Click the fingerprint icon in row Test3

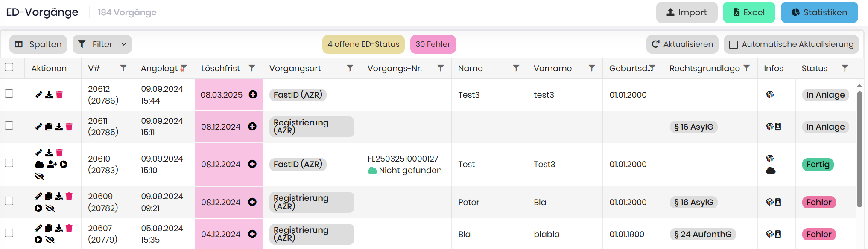pos(770,95)
